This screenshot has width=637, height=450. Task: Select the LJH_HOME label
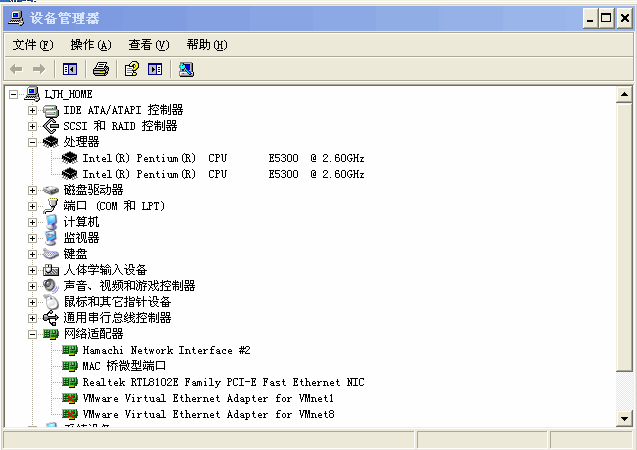(68, 94)
